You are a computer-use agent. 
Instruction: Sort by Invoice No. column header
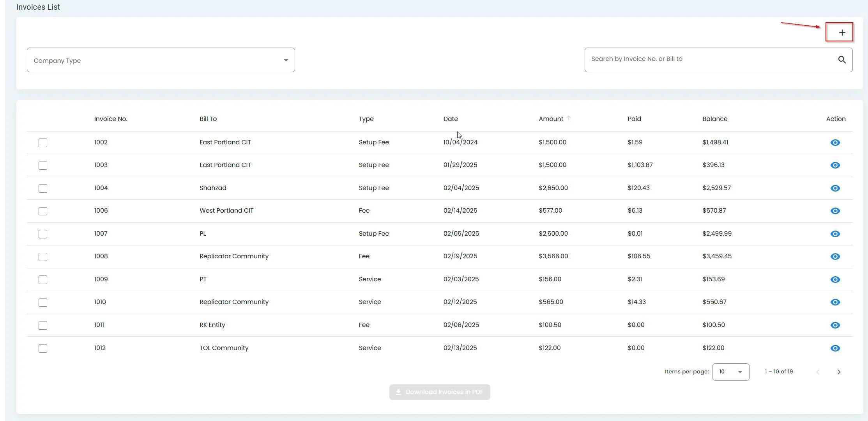(x=111, y=119)
